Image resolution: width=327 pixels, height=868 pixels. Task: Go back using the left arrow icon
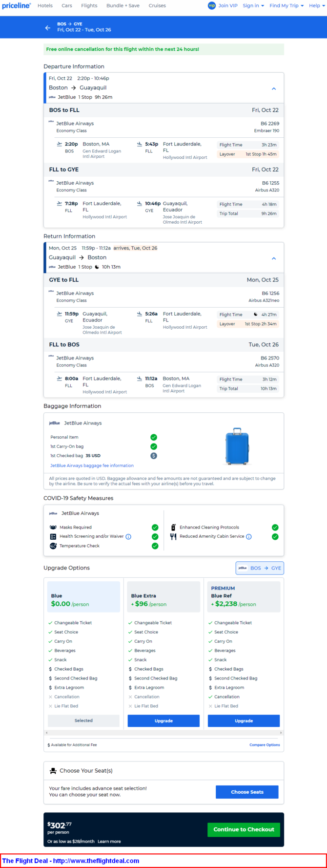48,28
